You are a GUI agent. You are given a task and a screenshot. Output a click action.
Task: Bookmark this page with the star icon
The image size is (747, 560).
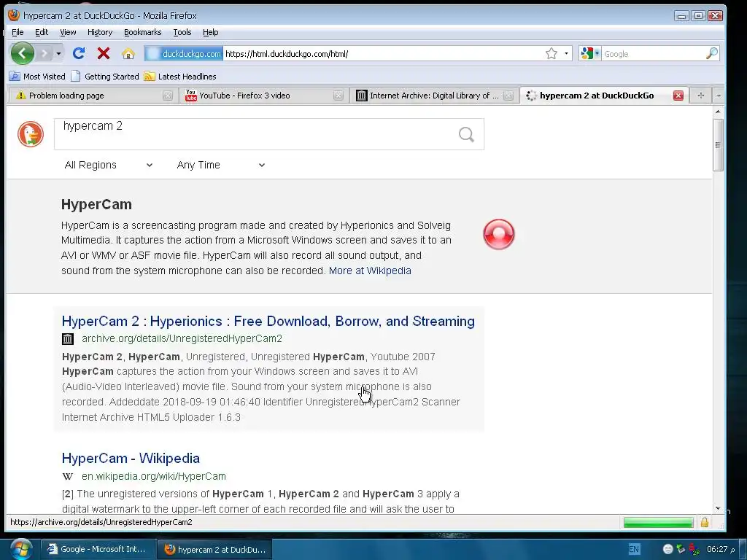click(x=551, y=54)
